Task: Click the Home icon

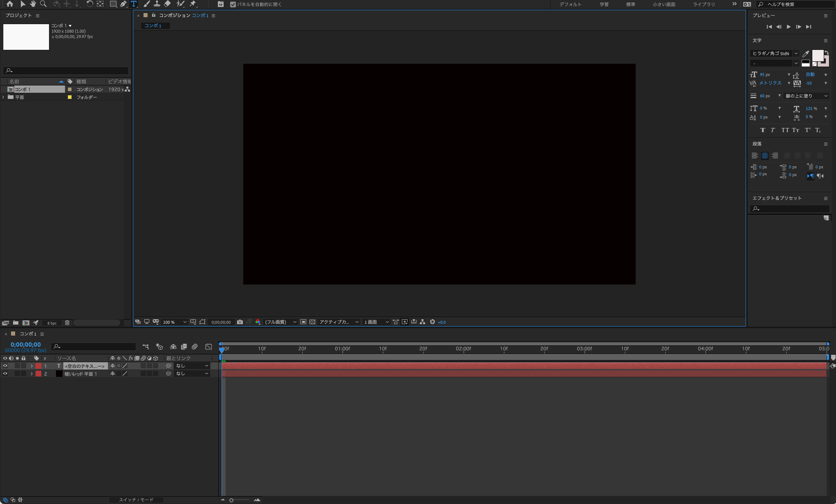Action: tap(10, 4)
